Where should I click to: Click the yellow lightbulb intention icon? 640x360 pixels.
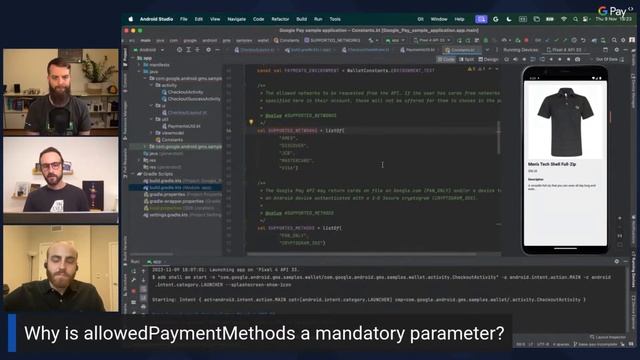(251, 122)
